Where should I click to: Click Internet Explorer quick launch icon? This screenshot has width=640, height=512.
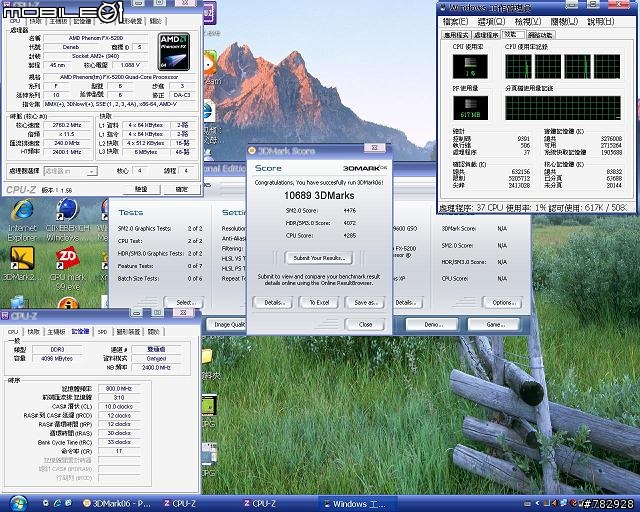57,503
